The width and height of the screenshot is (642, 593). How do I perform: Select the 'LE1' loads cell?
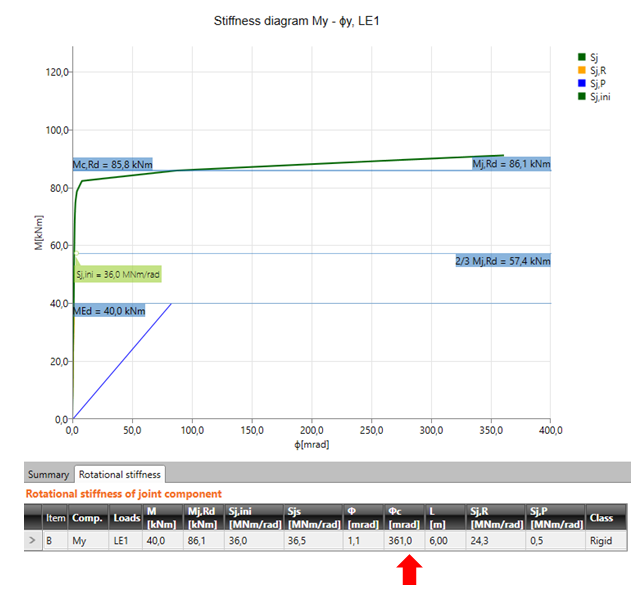127,541
